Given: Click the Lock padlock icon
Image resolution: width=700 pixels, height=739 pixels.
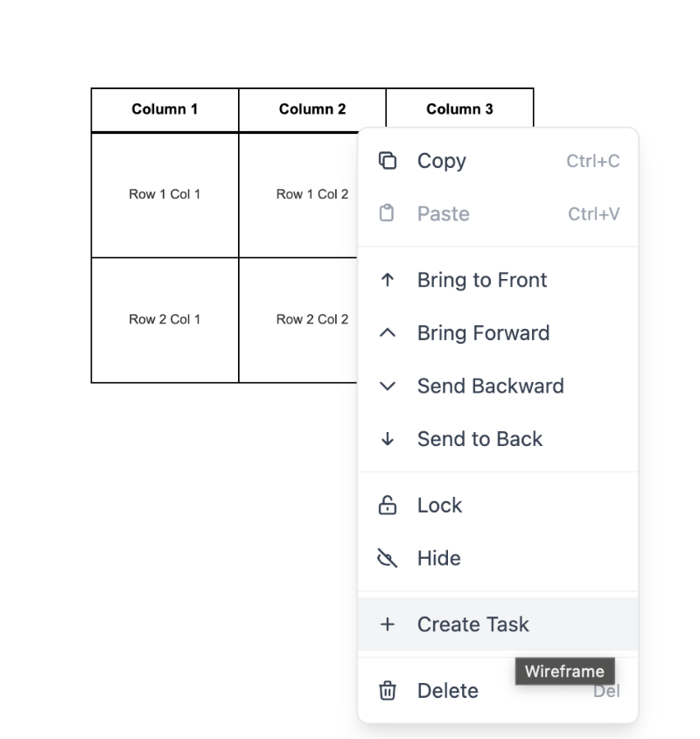Looking at the screenshot, I should (387, 505).
